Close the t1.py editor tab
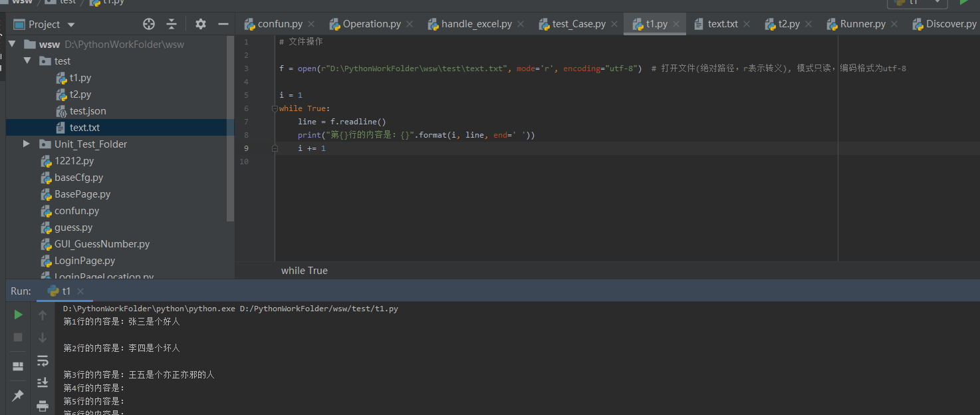The image size is (980, 415). pyautogui.click(x=676, y=24)
